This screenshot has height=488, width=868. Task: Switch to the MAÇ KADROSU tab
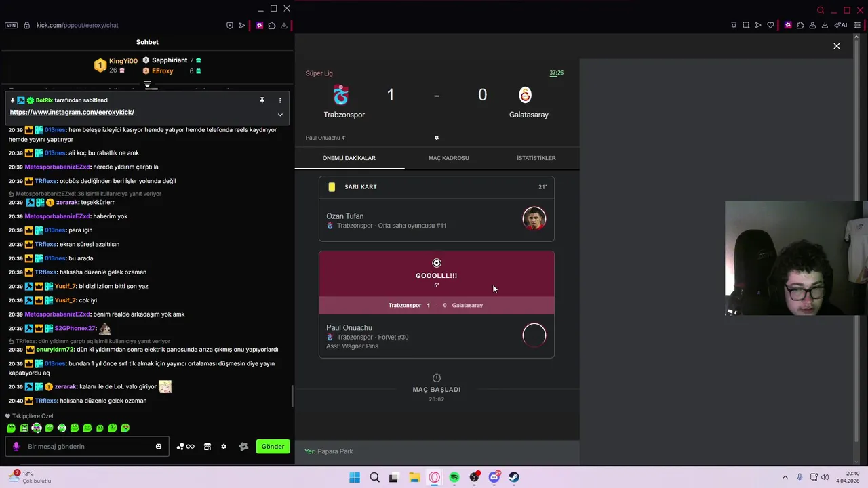tap(449, 158)
